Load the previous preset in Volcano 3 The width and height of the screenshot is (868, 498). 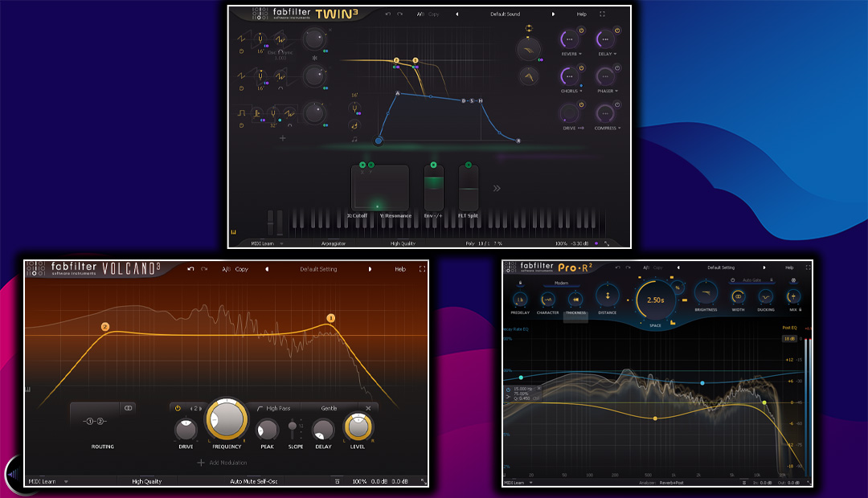(267, 269)
